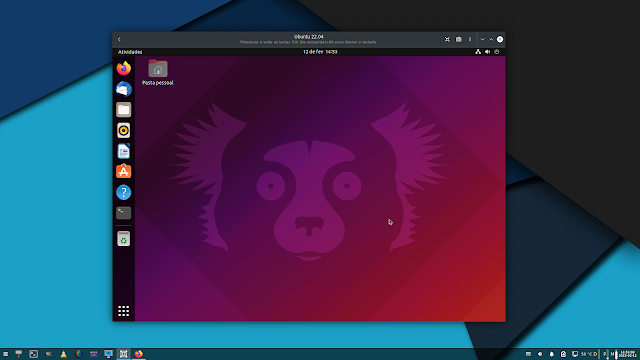The image size is (640, 360).
Task: Click the host volume tray icon
Action: [540, 354]
